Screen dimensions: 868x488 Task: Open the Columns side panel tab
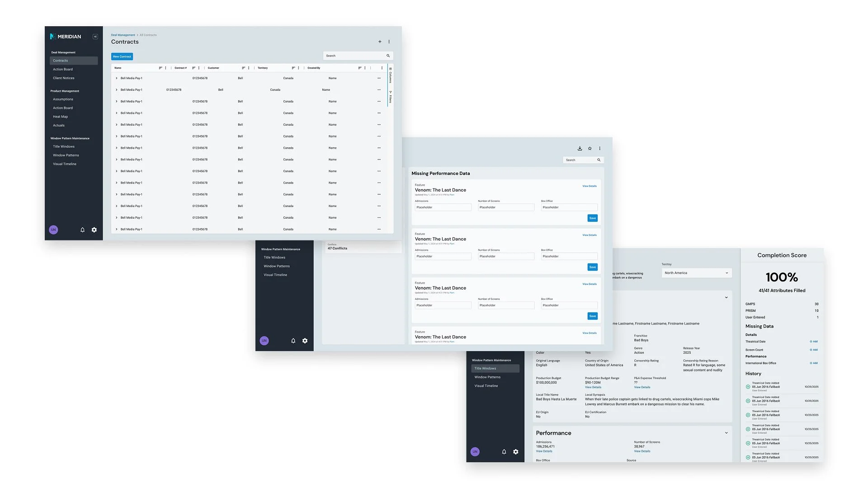point(390,75)
